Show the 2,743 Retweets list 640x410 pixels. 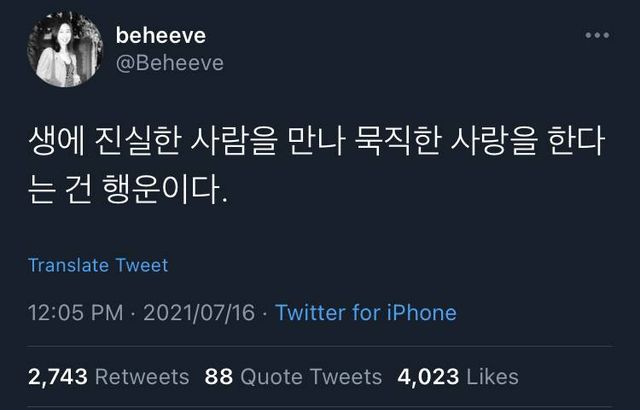point(109,376)
